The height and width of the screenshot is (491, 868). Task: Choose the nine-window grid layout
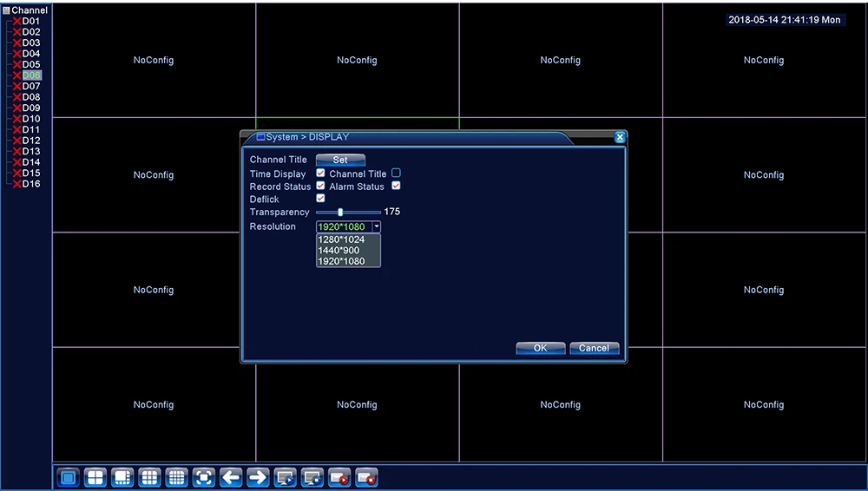point(149,477)
